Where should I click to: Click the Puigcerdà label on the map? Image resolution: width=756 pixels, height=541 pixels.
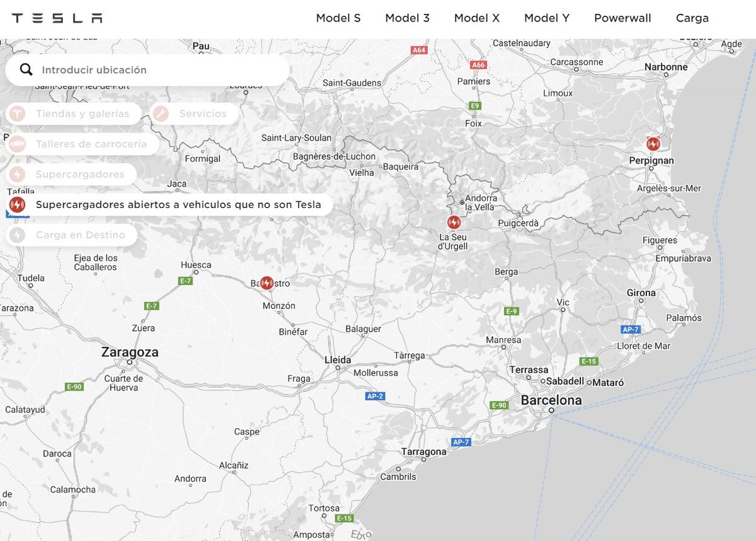(519, 223)
